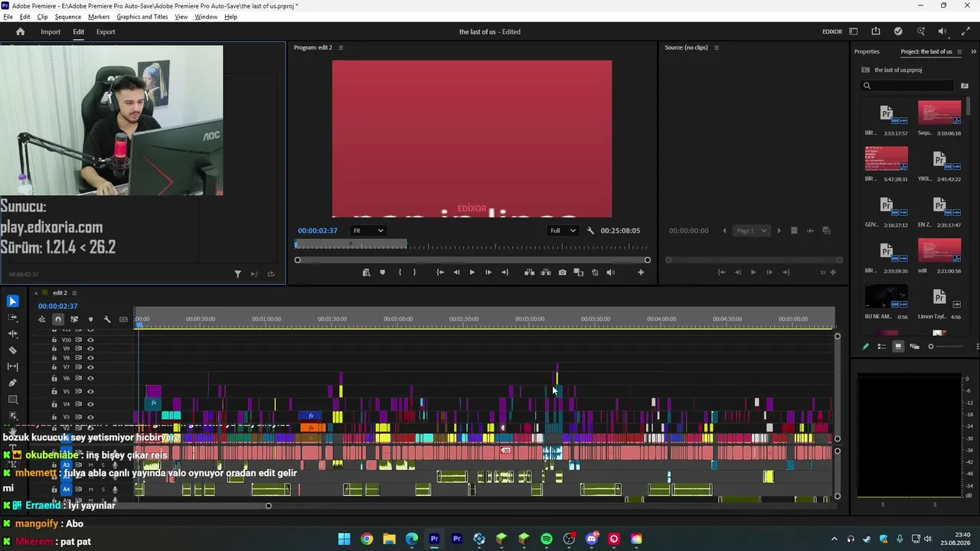Open the Page 1 dropdown in Source monitor

(x=750, y=230)
